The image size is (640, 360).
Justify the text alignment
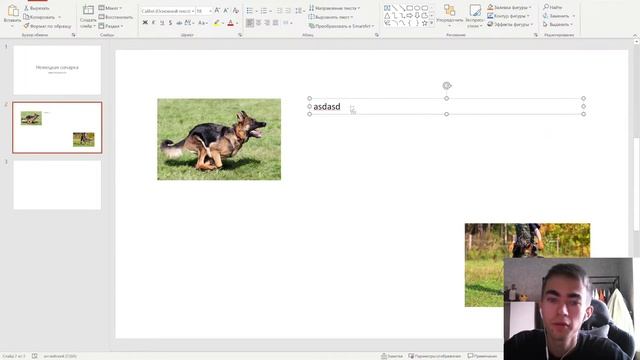pyautogui.click(x=276, y=23)
